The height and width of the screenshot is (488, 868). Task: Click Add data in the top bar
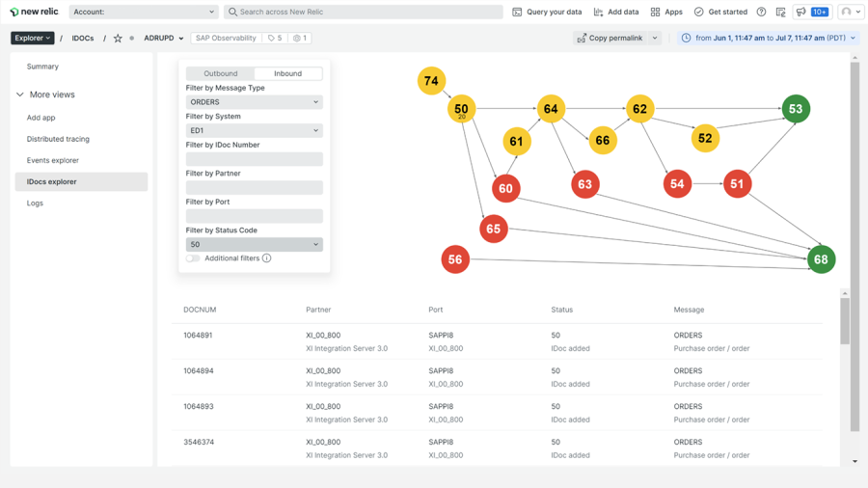pos(616,12)
